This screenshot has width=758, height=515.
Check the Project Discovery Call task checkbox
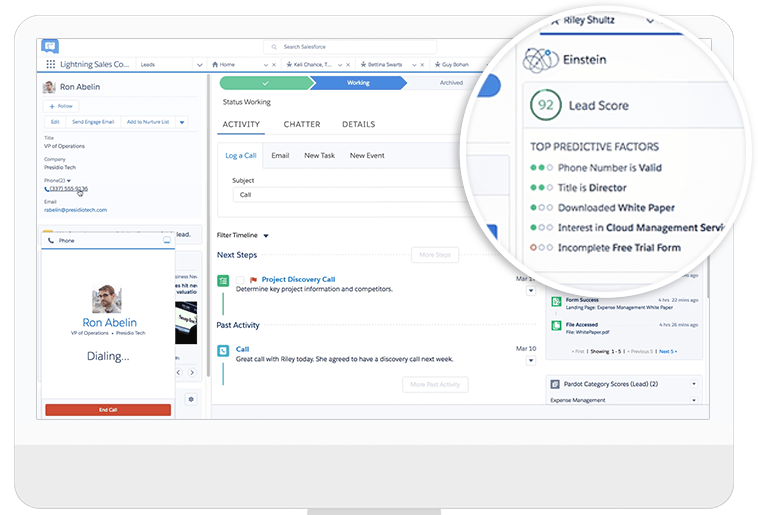point(240,280)
